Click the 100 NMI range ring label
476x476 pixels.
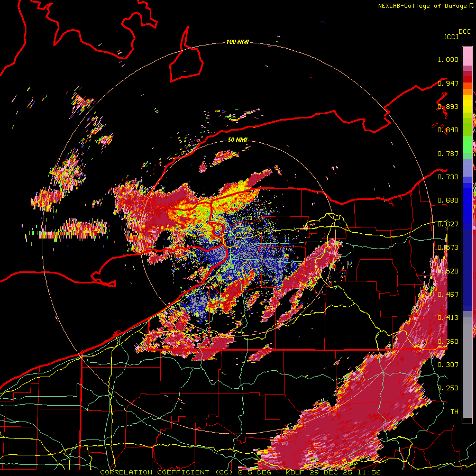pyautogui.click(x=237, y=42)
